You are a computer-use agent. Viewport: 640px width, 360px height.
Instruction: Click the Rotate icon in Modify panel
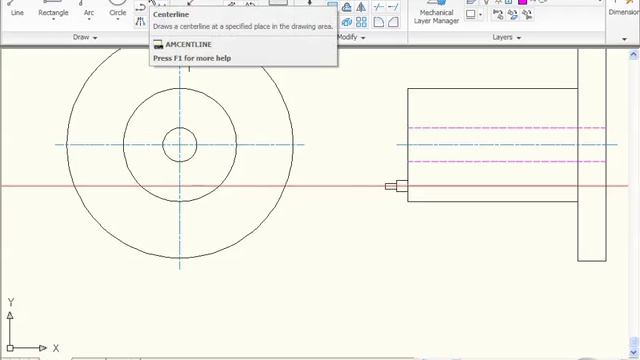tap(347, 7)
